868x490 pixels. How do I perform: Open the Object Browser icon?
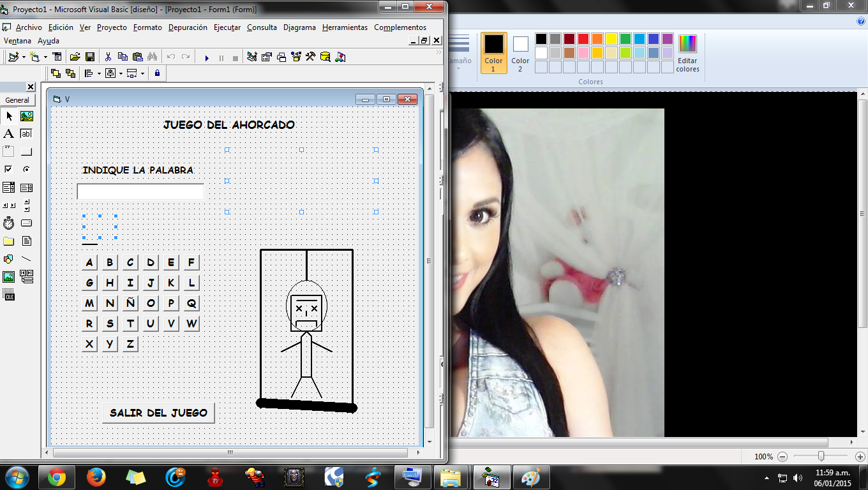(296, 57)
